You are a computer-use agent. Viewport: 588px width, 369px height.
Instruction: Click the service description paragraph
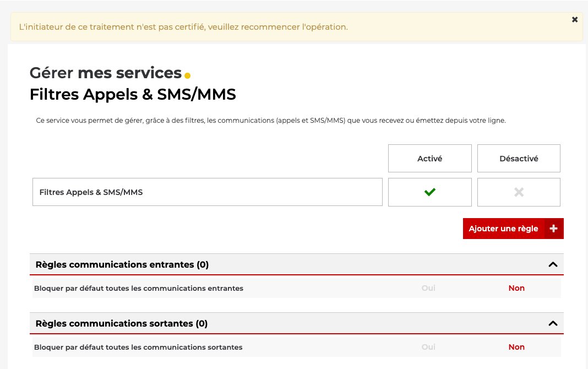271,121
